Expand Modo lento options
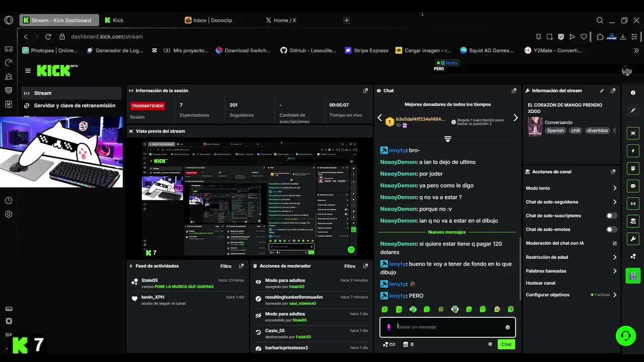The width and height of the screenshot is (644, 362). point(615,188)
